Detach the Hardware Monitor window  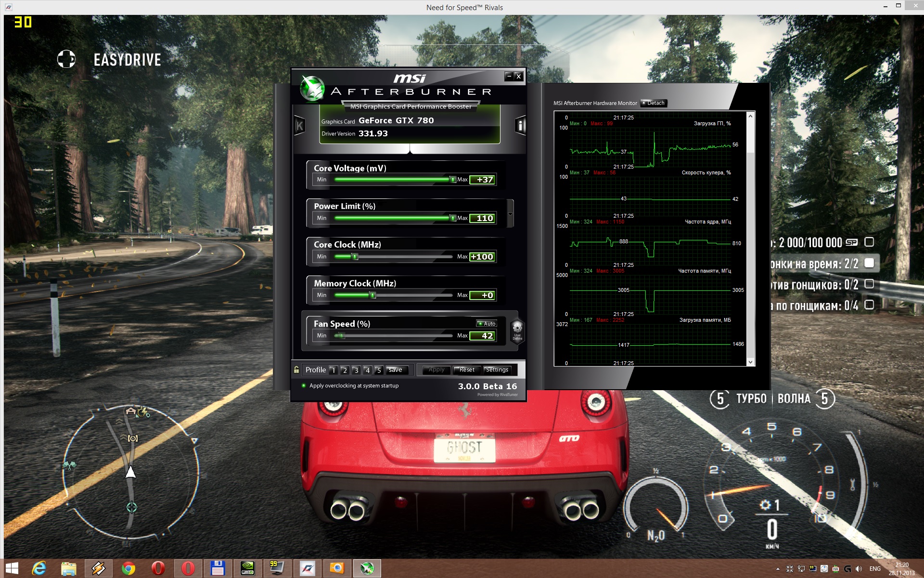coord(654,103)
